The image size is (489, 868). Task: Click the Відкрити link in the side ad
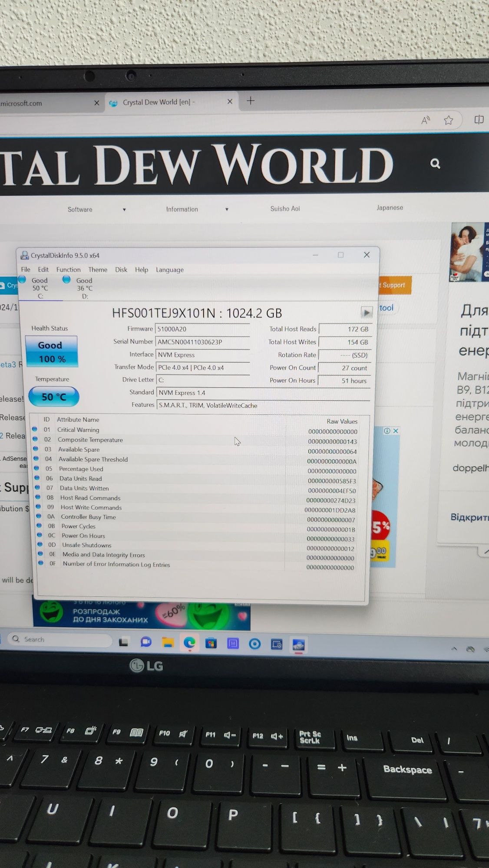point(469,517)
